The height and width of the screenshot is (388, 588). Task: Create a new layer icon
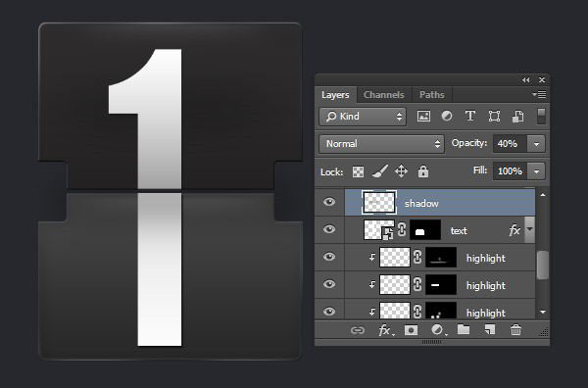[490, 330]
